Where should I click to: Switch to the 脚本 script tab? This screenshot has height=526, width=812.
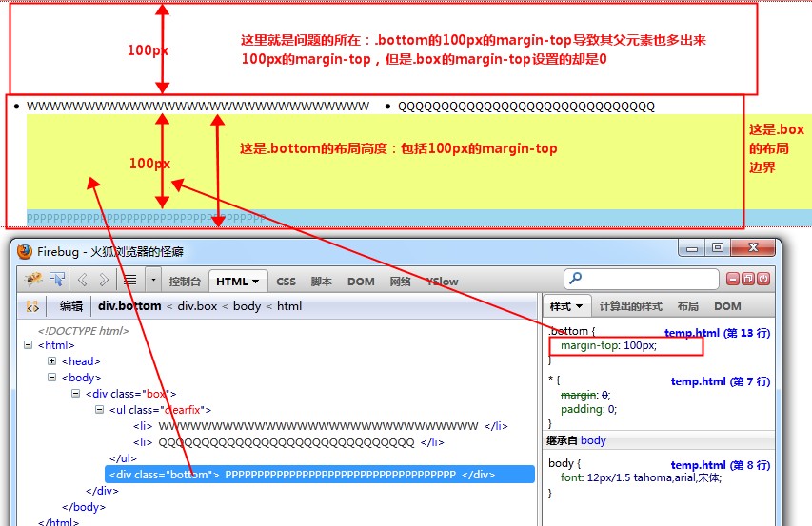pyautogui.click(x=321, y=282)
